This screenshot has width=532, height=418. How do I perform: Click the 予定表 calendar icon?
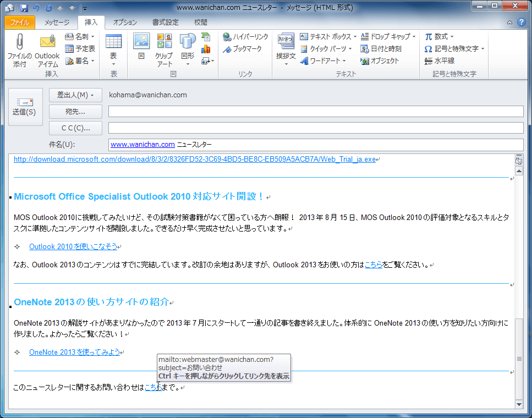[x=80, y=48]
